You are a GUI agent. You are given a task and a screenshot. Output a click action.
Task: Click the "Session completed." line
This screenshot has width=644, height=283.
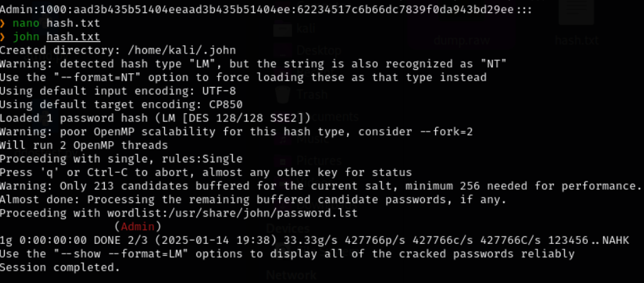click(x=60, y=267)
